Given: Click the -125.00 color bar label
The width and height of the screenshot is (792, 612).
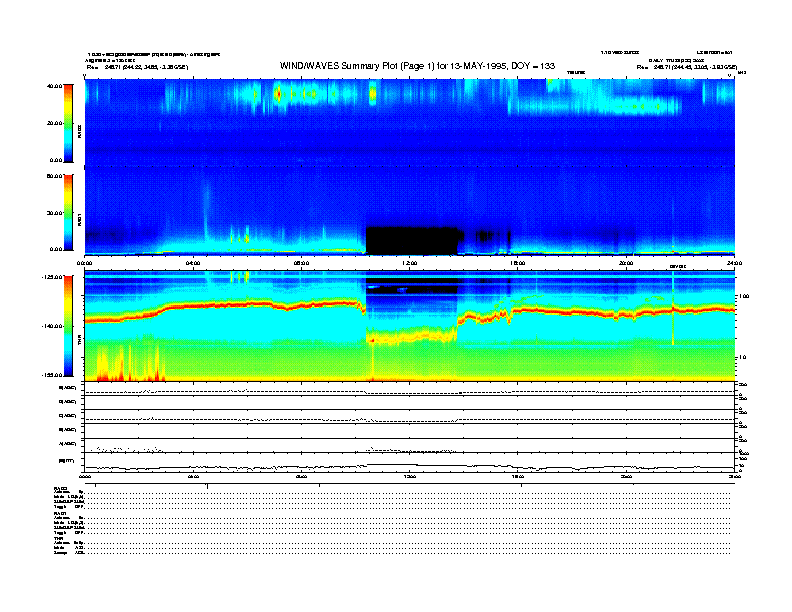Looking at the screenshot, I should coord(53,277).
